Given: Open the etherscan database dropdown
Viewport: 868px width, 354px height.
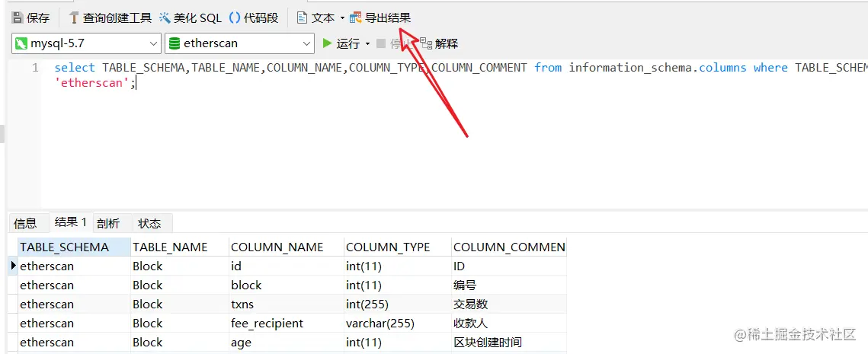Looking at the screenshot, I should click(x=240, y=43).
